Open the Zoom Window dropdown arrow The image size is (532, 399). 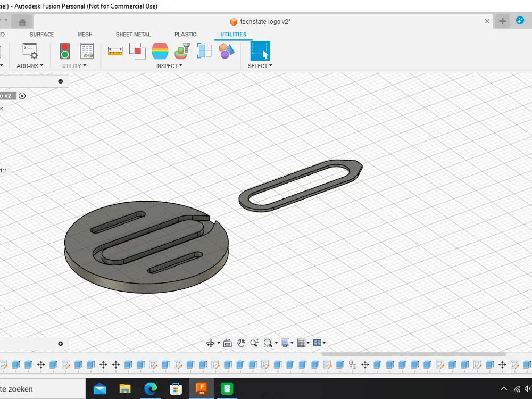276,343
